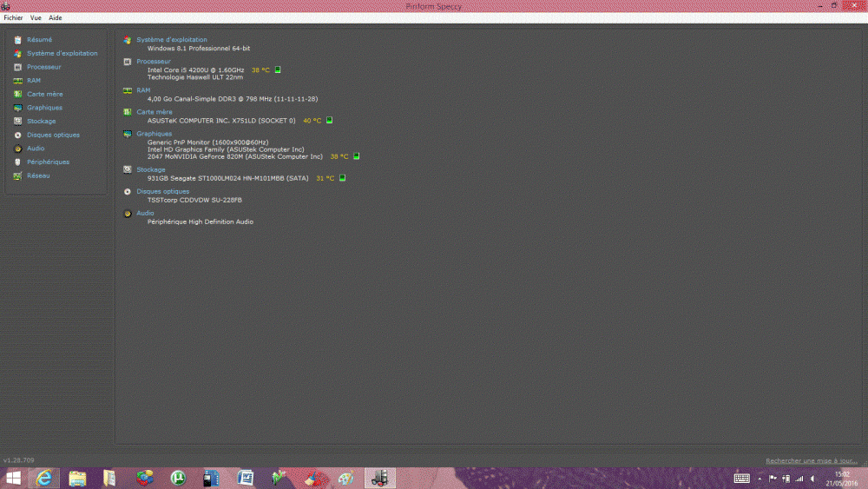The image size is (868, 489).
Task: Go to RAM in the sidebar
Action: [34, 80]
